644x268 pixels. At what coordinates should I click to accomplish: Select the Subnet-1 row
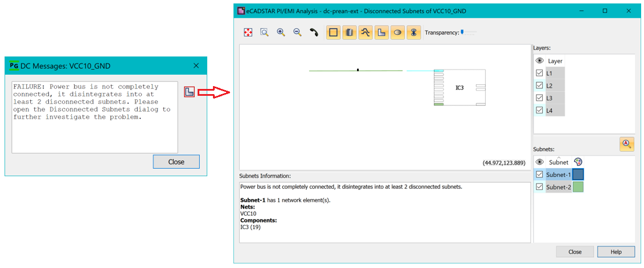tap(559, 174)
